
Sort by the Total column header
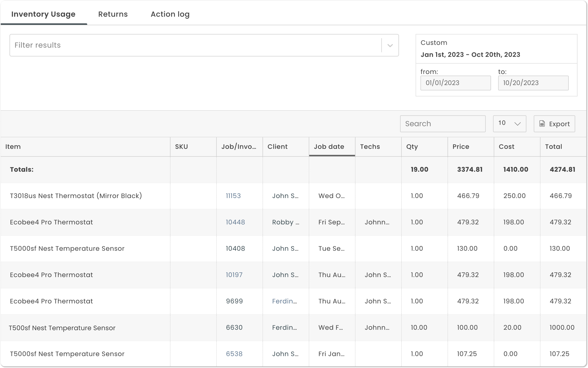click(563, 147)
